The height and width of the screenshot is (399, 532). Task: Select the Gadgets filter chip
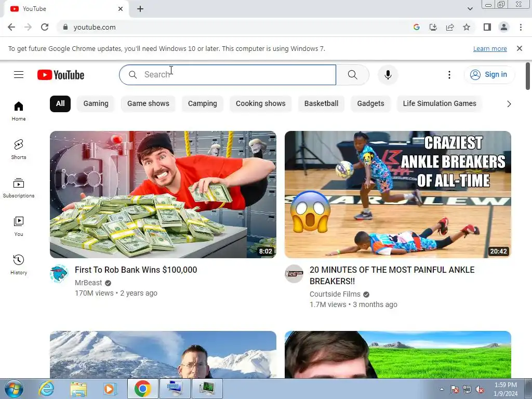pos(370,103)
